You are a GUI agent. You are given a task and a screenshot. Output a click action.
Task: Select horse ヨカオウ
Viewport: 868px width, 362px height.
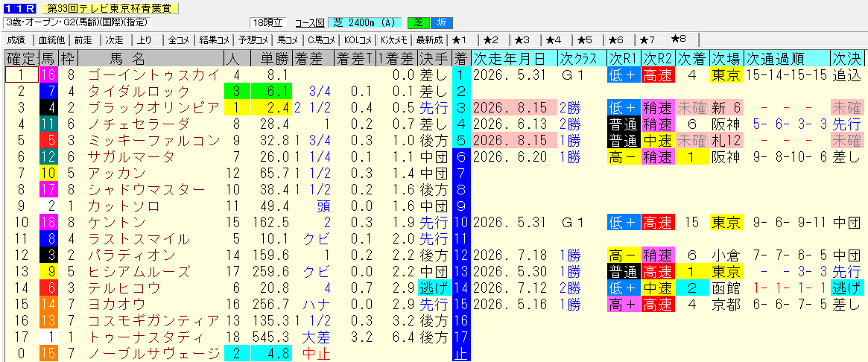pos(116,305)
